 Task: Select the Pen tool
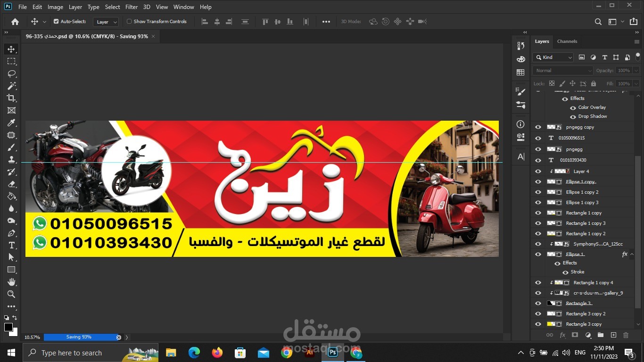point(11,233)
